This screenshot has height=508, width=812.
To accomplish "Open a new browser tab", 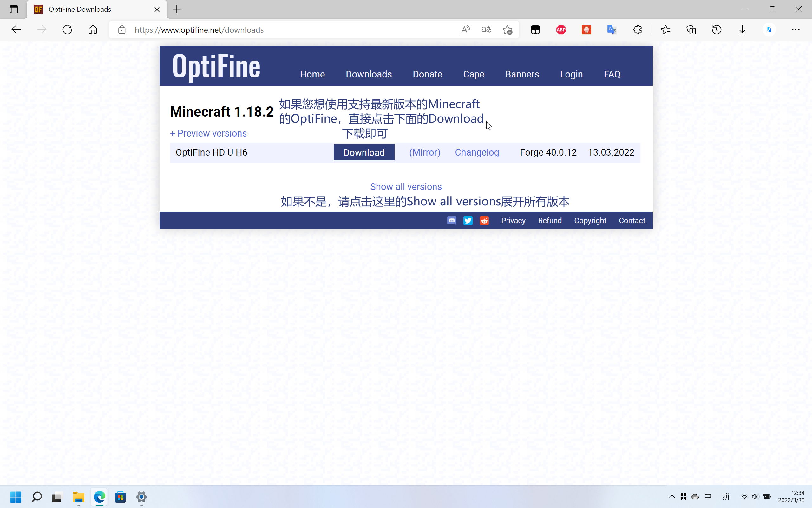I will 177,9.
